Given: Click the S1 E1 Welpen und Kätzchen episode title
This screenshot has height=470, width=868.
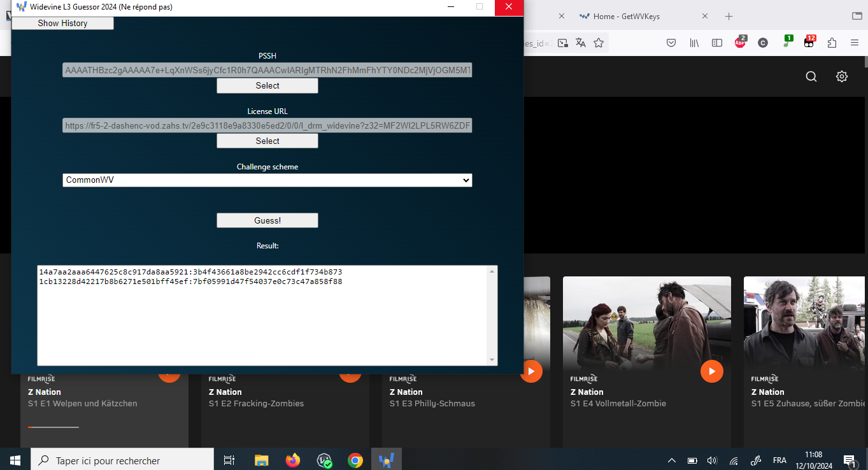Looking at the screenshot, I should click(83, 403).
